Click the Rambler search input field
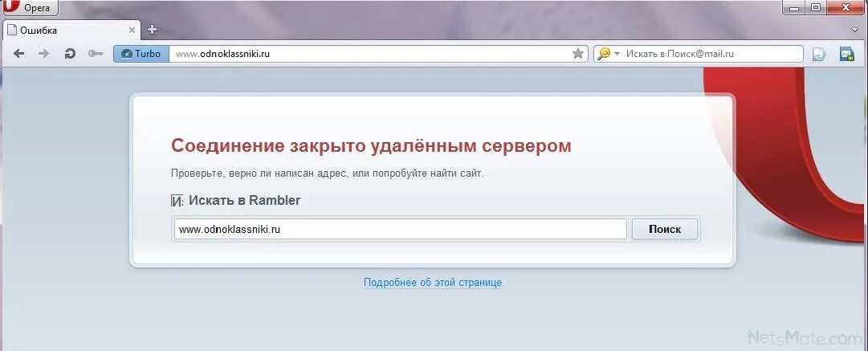This screenshot has width=868, height=351. tap(400, 229)
